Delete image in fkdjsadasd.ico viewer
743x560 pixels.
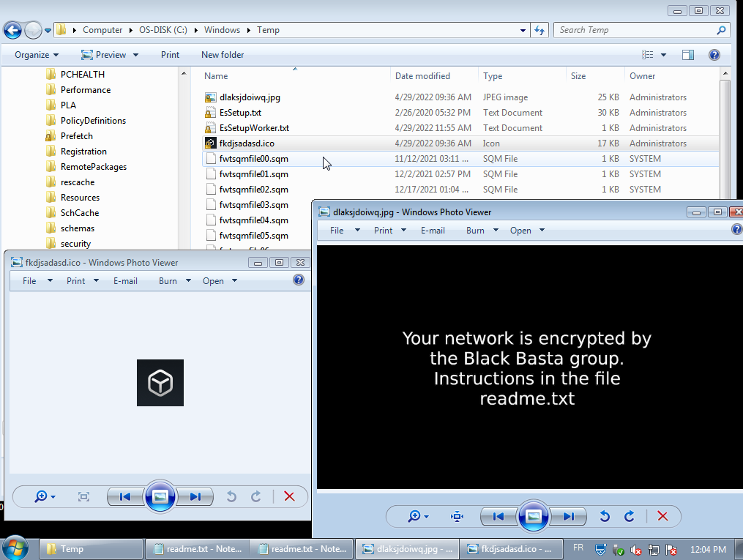click(289, 496)
